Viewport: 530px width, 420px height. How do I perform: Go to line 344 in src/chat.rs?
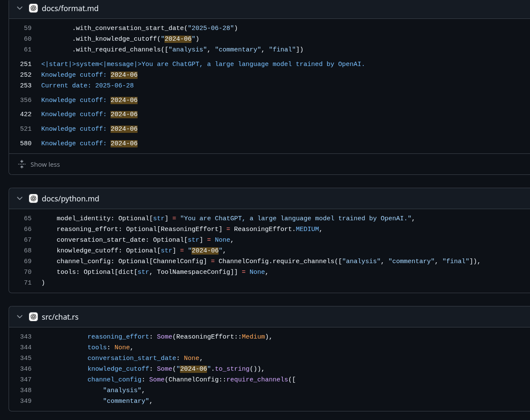(x=26, y=347)
